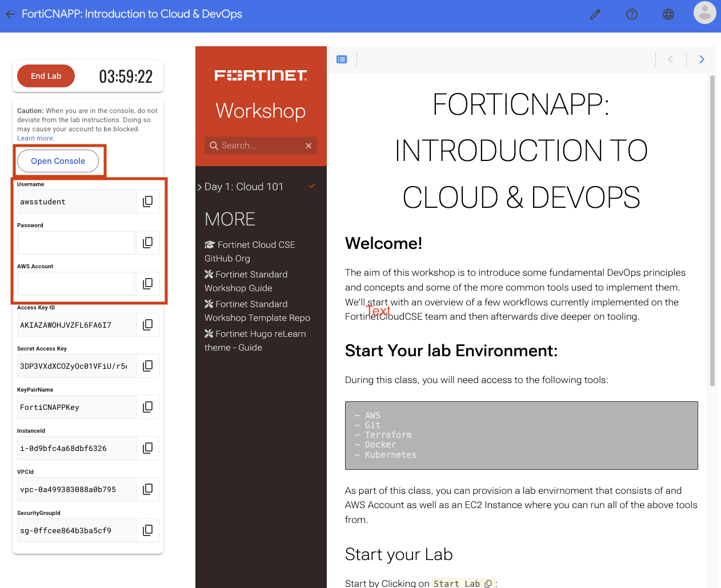Click the Start your Lab heading
This screenshot has height=588, width=721.
tap(399, 554)
